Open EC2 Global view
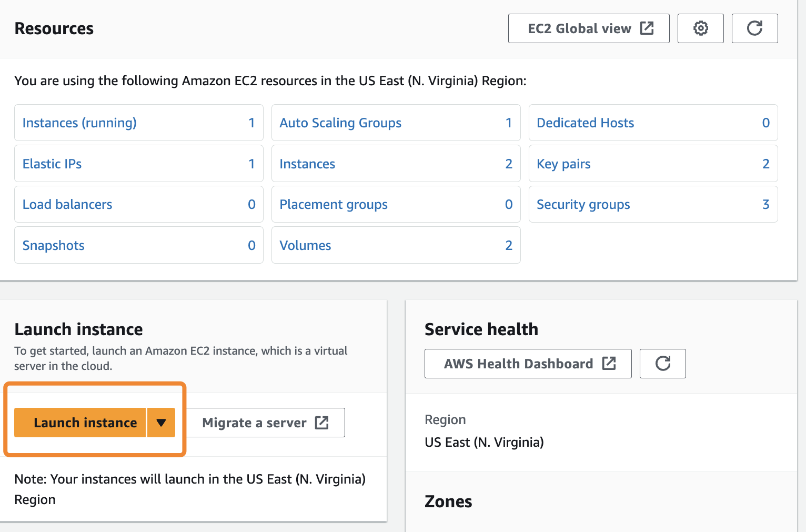The width and height of the screenshot is (806, 532). (x=588, y=28)
